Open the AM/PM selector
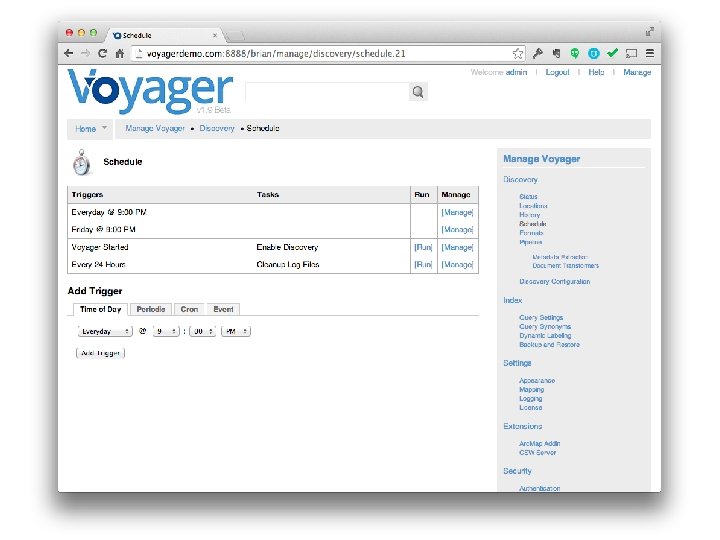The width and height of the screenshot is (720, 540). [236, 331]
